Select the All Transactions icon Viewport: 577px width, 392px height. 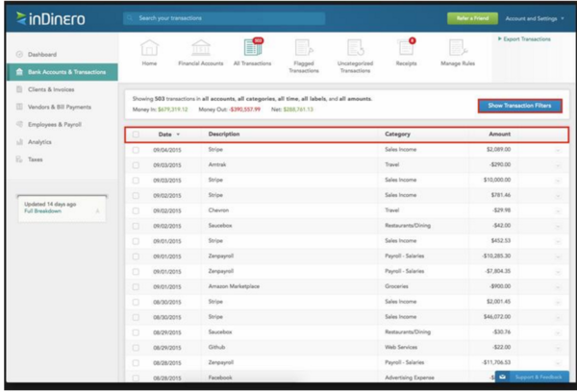pyautogui.click(x=253, y=48)
